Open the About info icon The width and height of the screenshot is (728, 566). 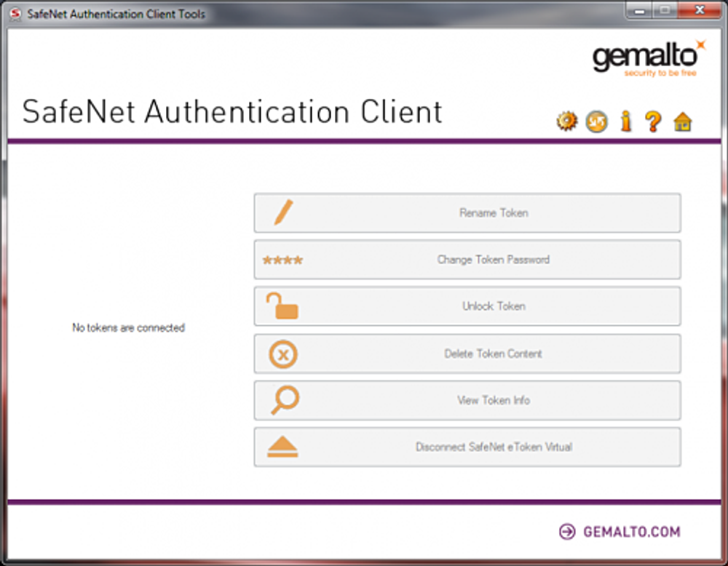[x=626, y=121]
